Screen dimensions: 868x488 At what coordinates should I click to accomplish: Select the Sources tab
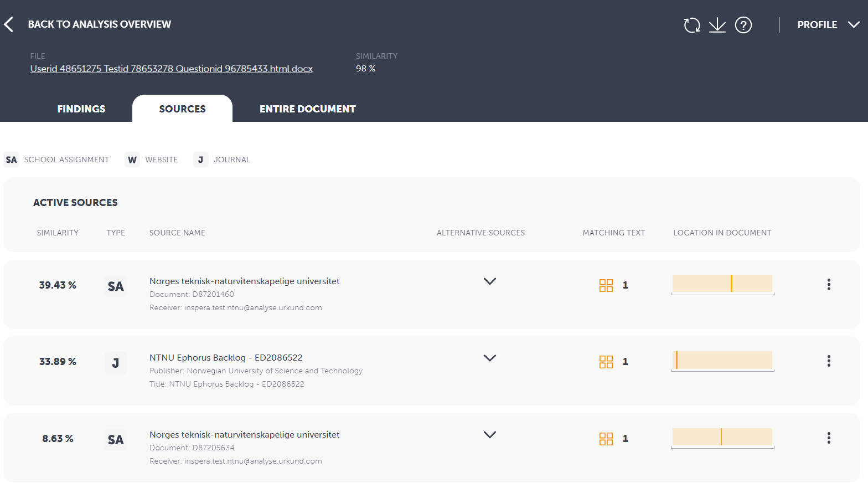(183, 109)
